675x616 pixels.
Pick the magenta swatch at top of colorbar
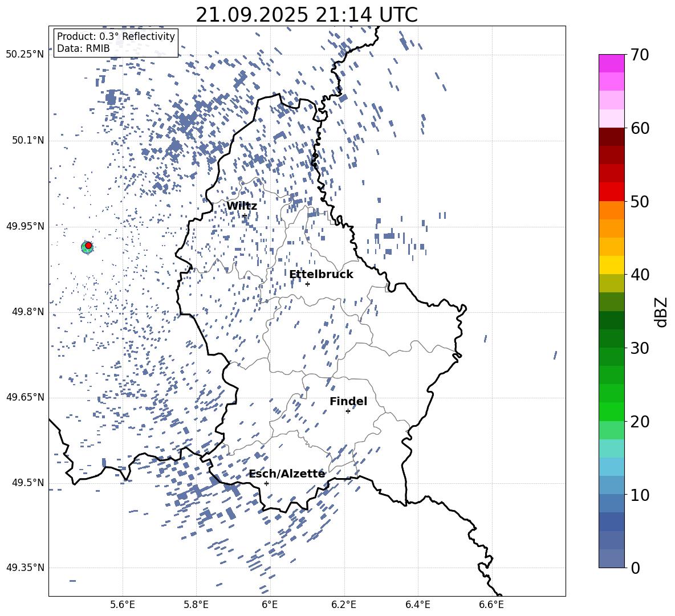tap(612, 63)
